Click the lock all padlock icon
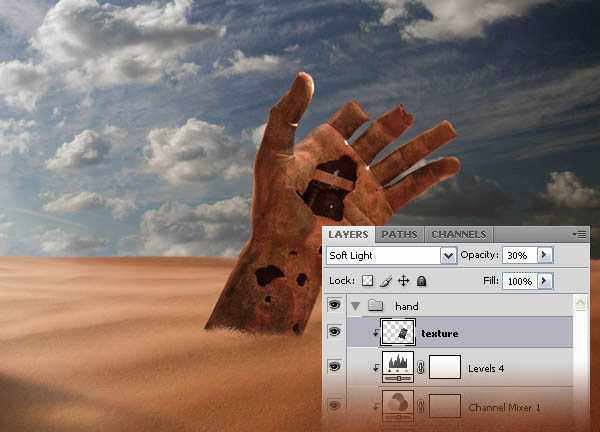600x432 pixels. coord(421,281)
